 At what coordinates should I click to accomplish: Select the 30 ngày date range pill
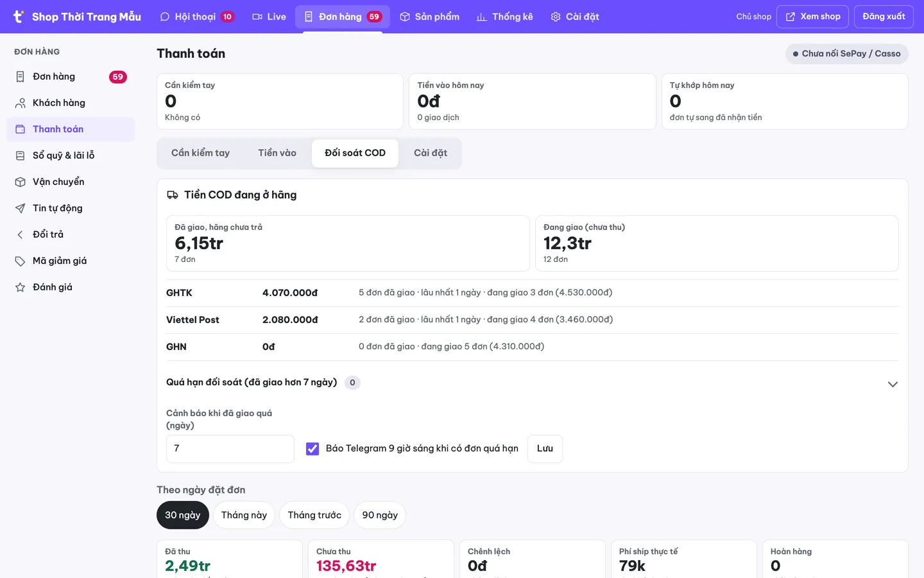[183, 515]
